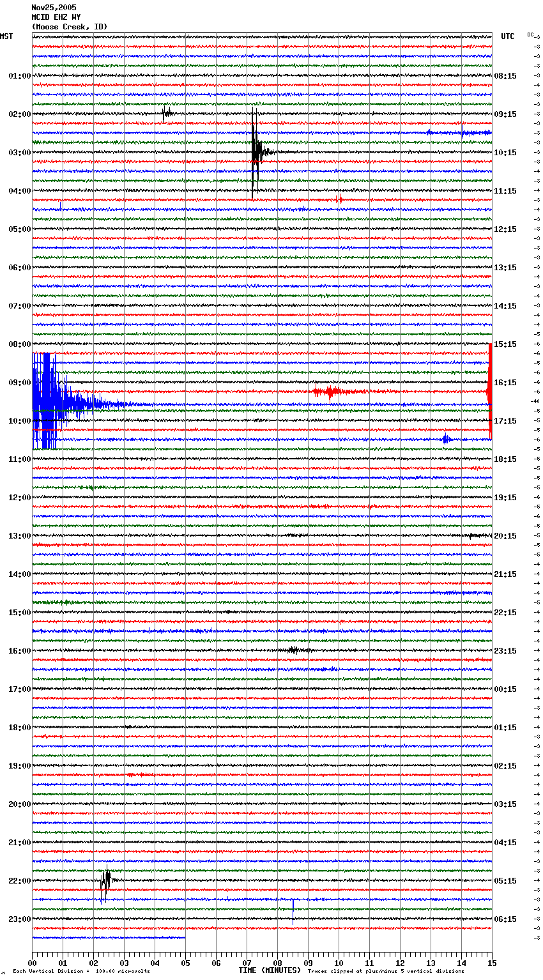Click minute tick label 03 on x-axis
Image resolution: width=543 pixels, height=980 pixels.
pyautogui.click(x=124, y=963)
